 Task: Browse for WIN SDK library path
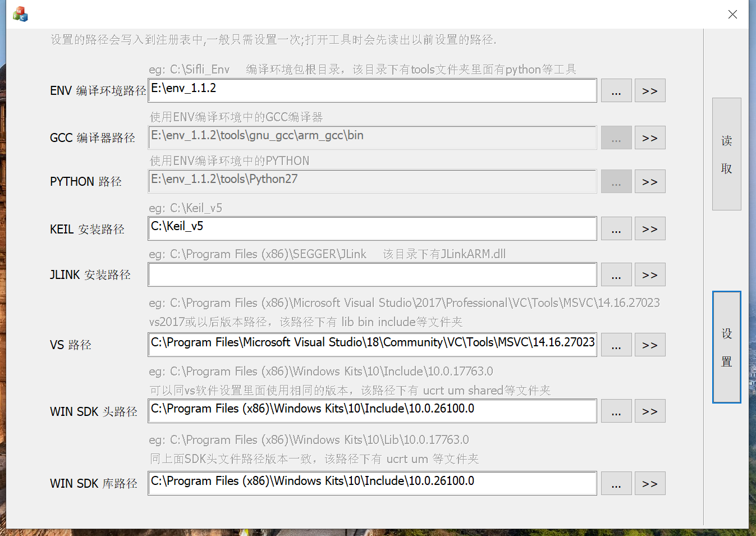[616, 484]
